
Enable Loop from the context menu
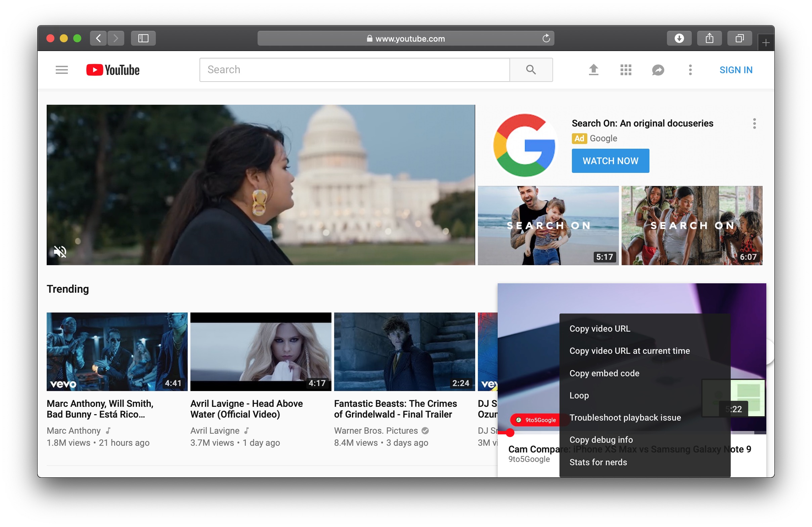pyautogui.click(x=579, y=395)
